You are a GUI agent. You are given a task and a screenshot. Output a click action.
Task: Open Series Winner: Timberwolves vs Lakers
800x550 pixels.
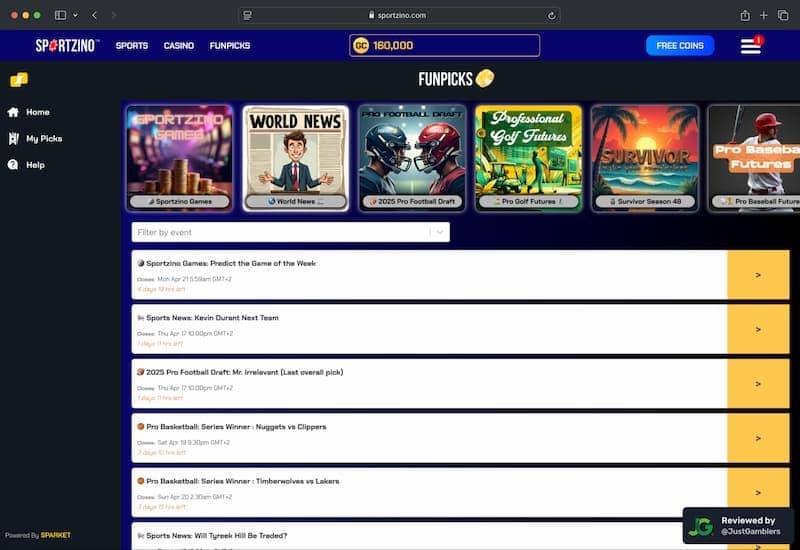click(429, 492)
